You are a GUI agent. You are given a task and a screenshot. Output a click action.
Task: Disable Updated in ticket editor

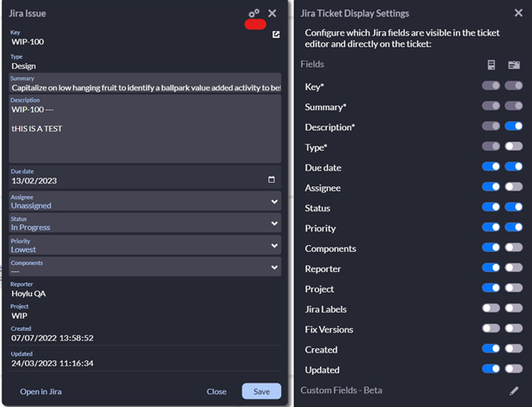(490, 369)
